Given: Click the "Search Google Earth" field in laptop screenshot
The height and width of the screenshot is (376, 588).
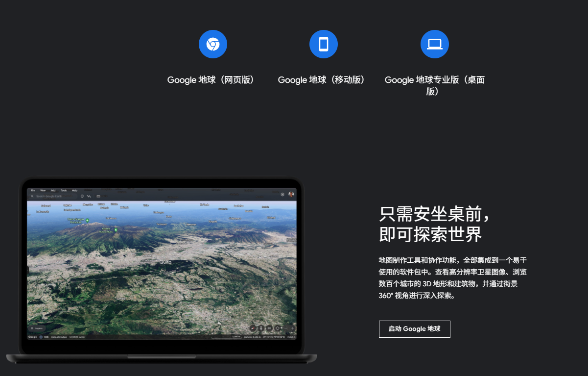Looking at the screenshot, I should (53, 196).
